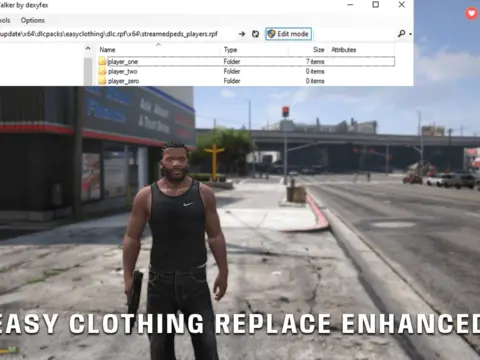Image resolution: width=480 pixels, height=360 pixels.
Task: Click the player_zero file name
Action: 124,81
